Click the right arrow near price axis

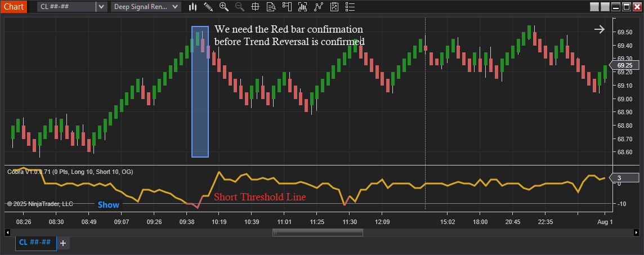coord(599,30)
